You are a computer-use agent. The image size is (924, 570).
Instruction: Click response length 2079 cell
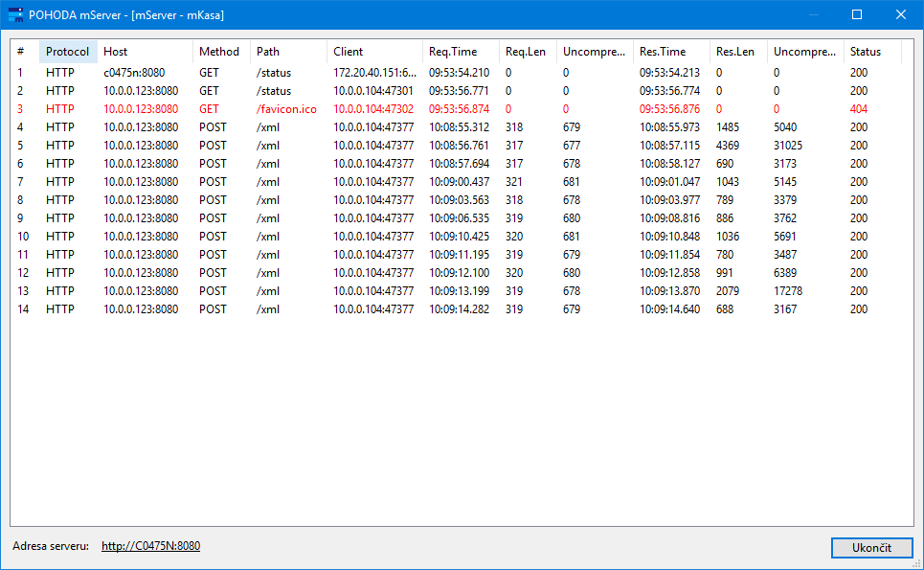click(x=728, y=291)
